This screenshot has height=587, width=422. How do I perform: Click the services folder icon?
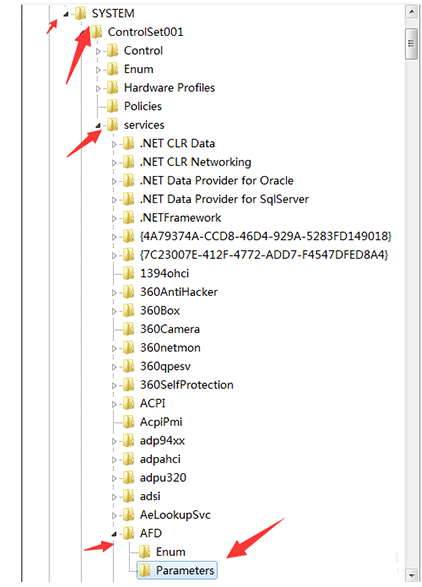[112, 125]
